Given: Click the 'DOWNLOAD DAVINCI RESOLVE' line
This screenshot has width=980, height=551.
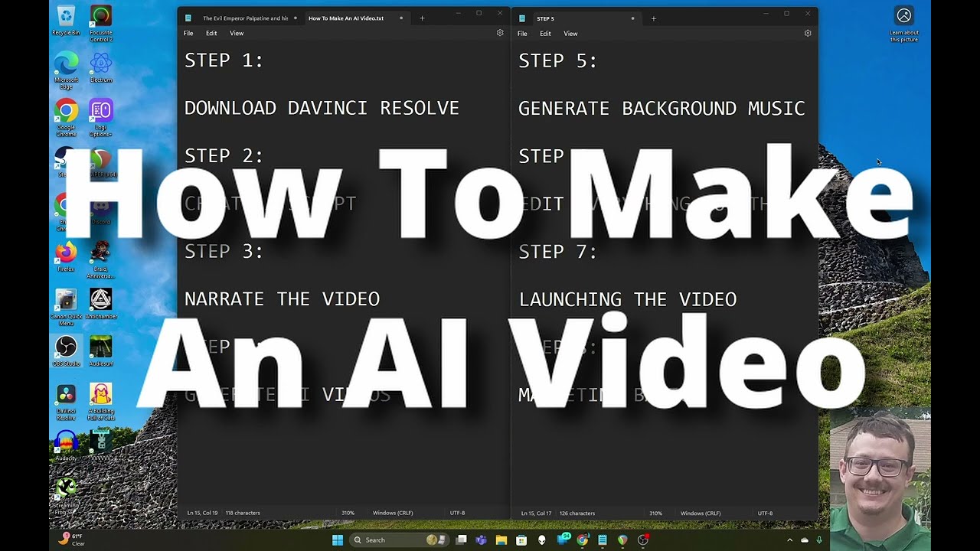Looking at the screenshot, I should 322,108.
